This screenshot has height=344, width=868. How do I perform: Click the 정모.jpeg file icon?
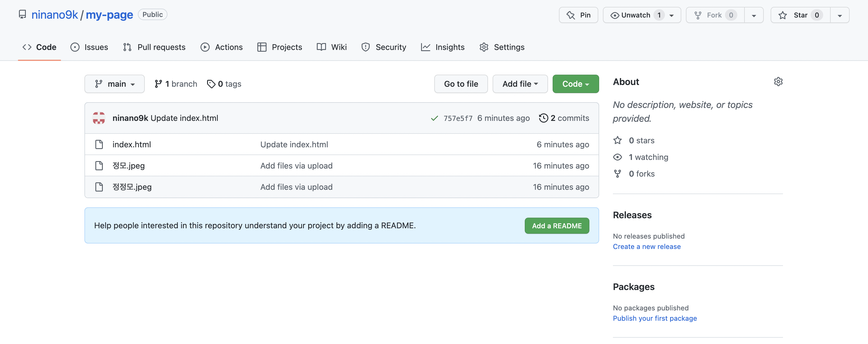click(99, 165)
